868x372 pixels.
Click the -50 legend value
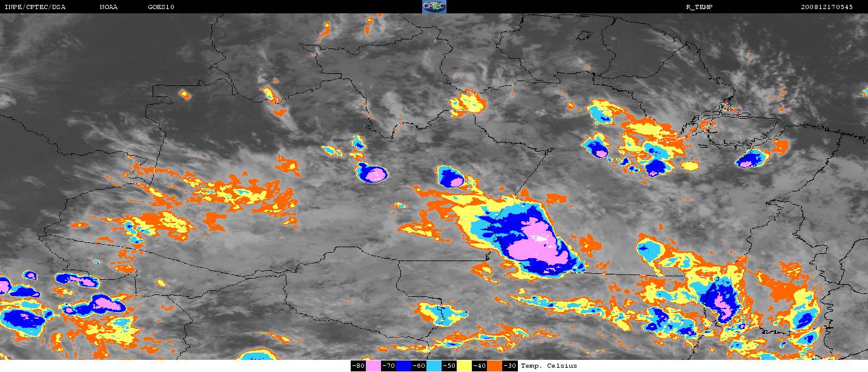(x=449, y=366)
